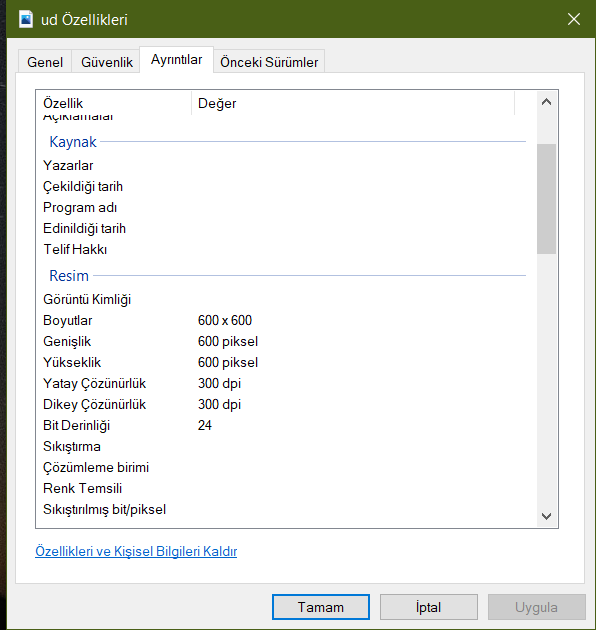Select the Yükseklik property label

pos(72,362)
